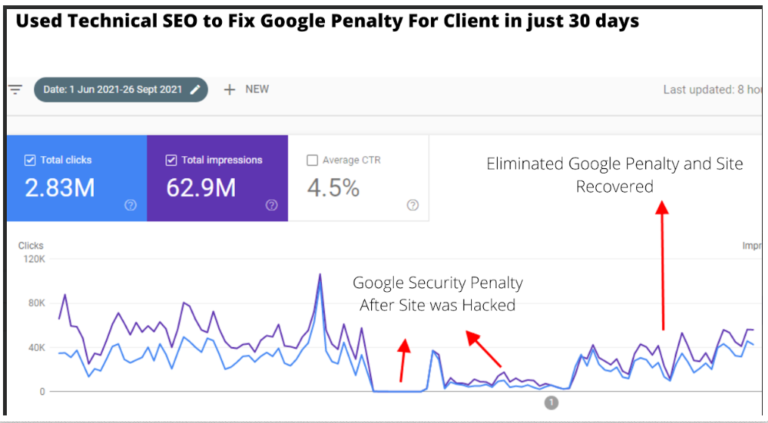The width and height of the screenshot is (768, 423).
Task: Click the tallest purple impressions peak on chart
Action: tap(320, 276)
